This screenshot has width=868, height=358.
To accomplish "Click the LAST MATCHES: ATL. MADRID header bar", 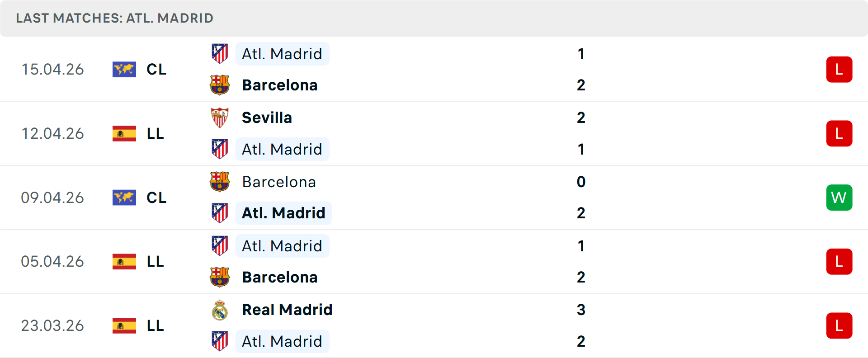I will [114, 18].
